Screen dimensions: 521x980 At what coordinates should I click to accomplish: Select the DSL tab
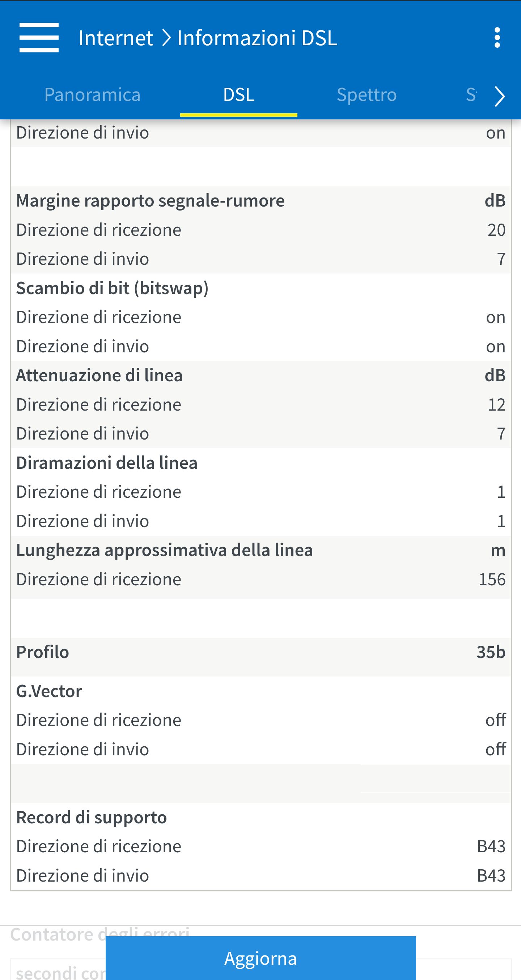pos(239,95)
